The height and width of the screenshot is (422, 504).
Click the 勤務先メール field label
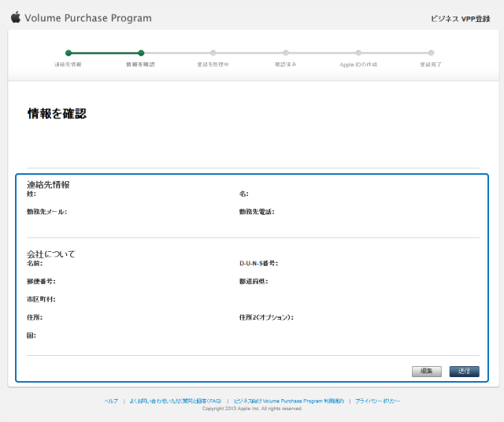tap(46, 212)
